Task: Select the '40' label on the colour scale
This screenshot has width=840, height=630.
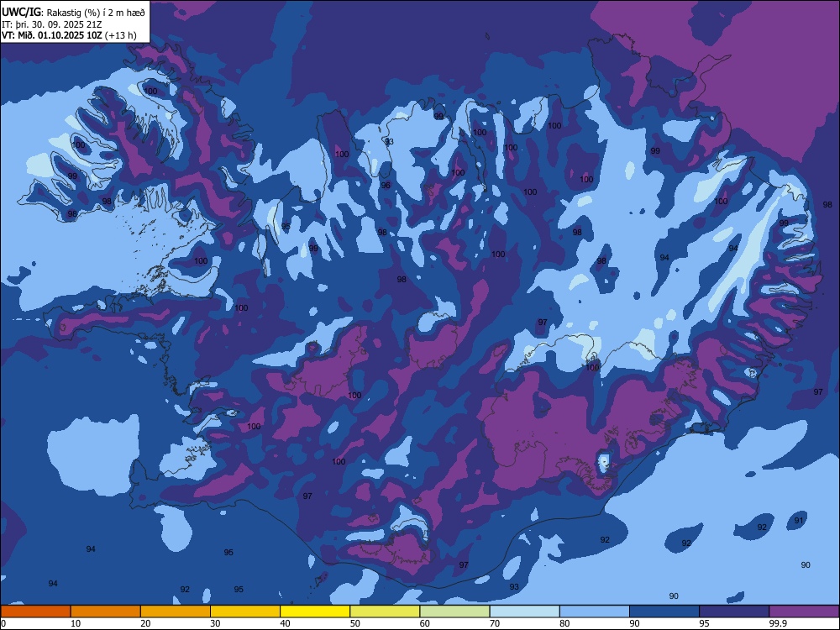Action: [285, 623]
